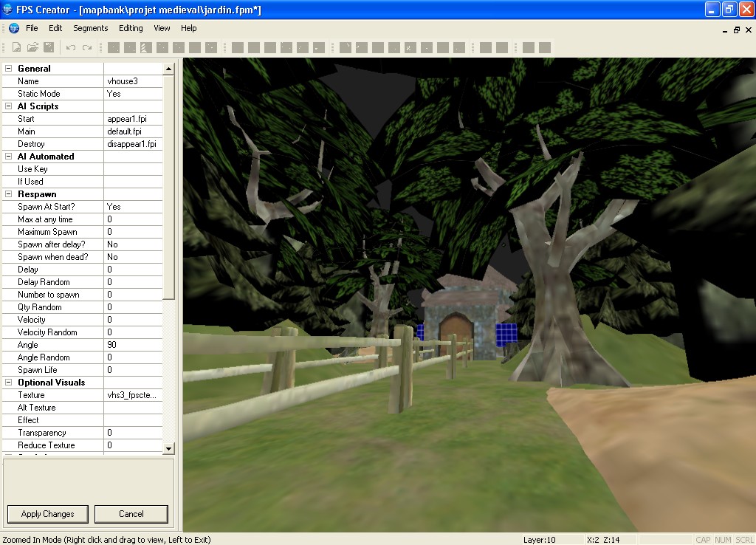Click the properties scrollbar down arrow
The height and width of the screenshot is (545, 756).
(x=168, y=448)
